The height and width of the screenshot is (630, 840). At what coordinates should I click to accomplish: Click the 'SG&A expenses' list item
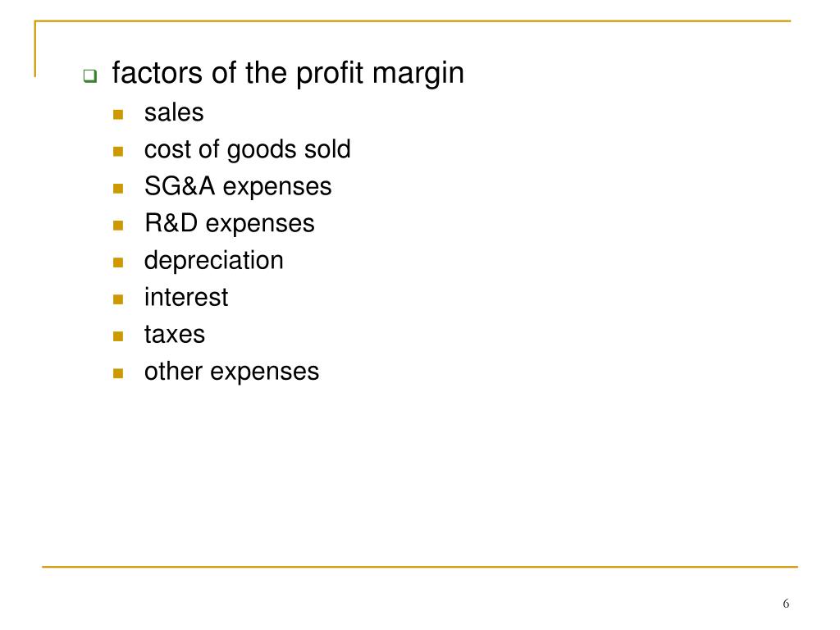[x=238, y=188]
